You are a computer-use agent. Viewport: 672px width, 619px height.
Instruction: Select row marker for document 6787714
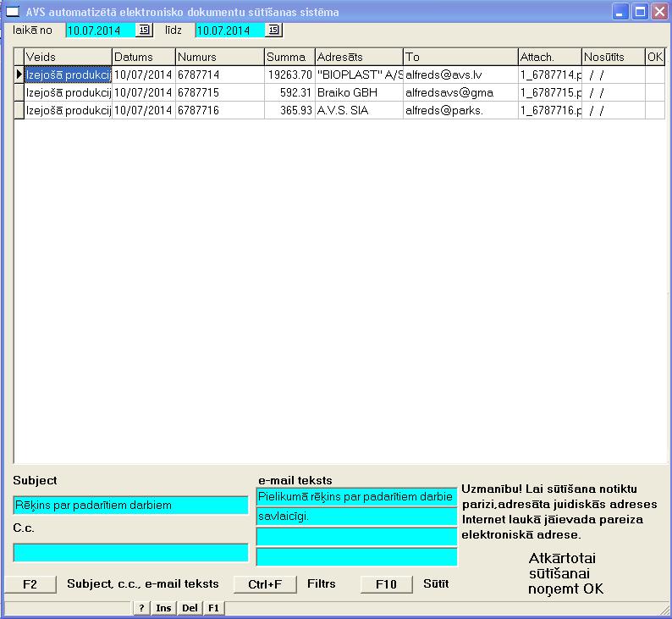coord(19,75)
